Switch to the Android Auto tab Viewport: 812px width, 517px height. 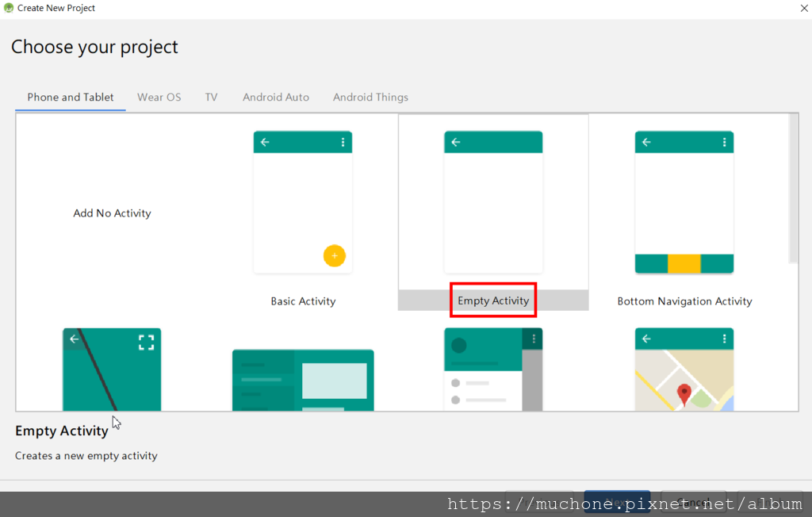[275, 97]
